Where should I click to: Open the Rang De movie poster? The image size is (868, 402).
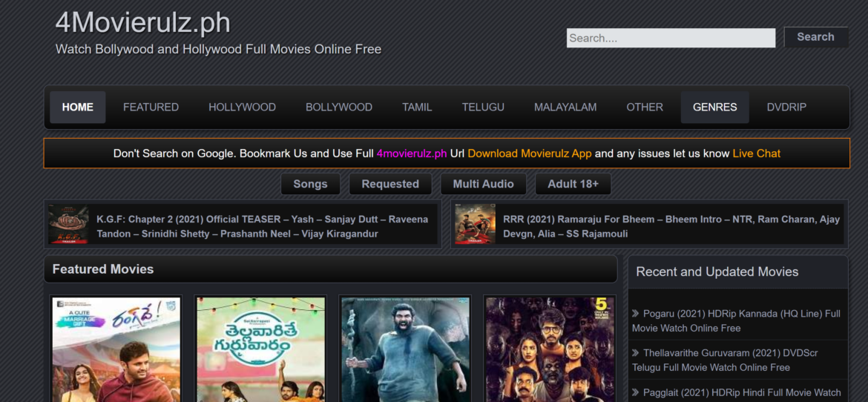click(x=116, y=349)
